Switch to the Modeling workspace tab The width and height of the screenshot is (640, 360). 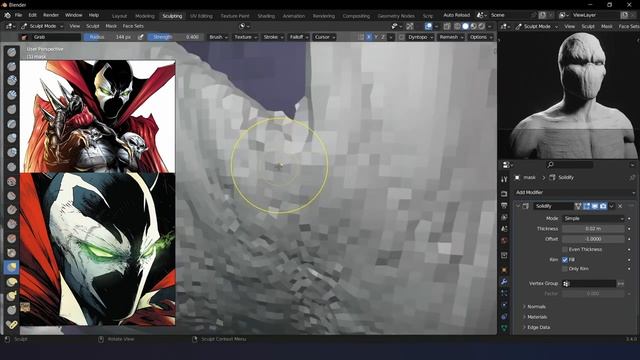click(x=145, y=16)
